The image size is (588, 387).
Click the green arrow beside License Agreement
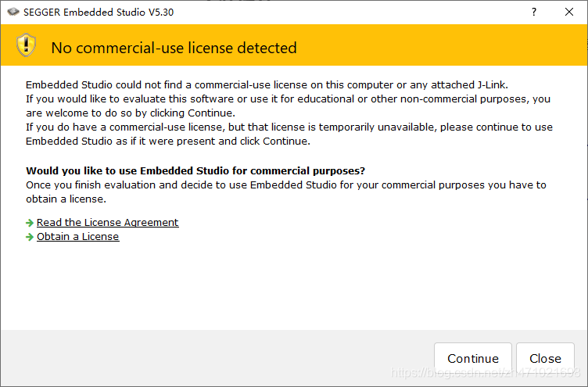[30, 223]
